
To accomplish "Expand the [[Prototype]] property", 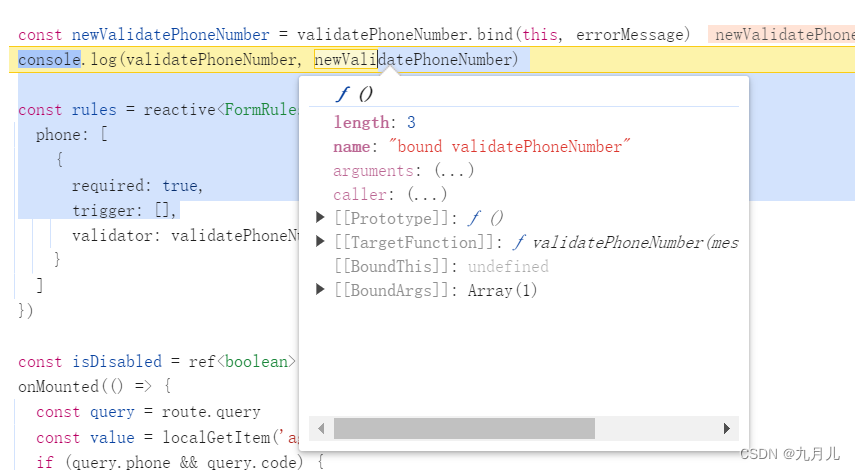I will click(320, 218).
